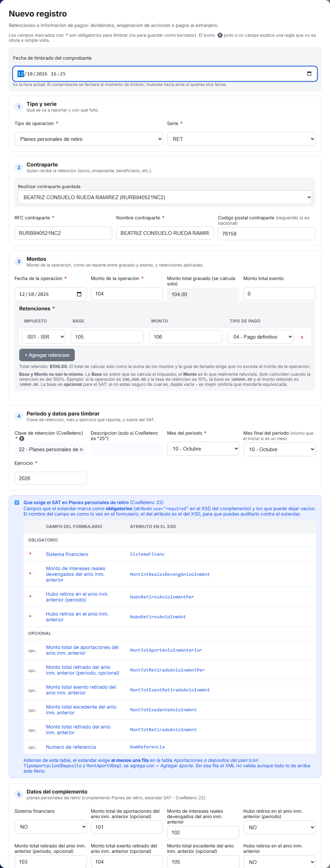
Task: Click the RFC contraparte field
Action: [63, 233]
